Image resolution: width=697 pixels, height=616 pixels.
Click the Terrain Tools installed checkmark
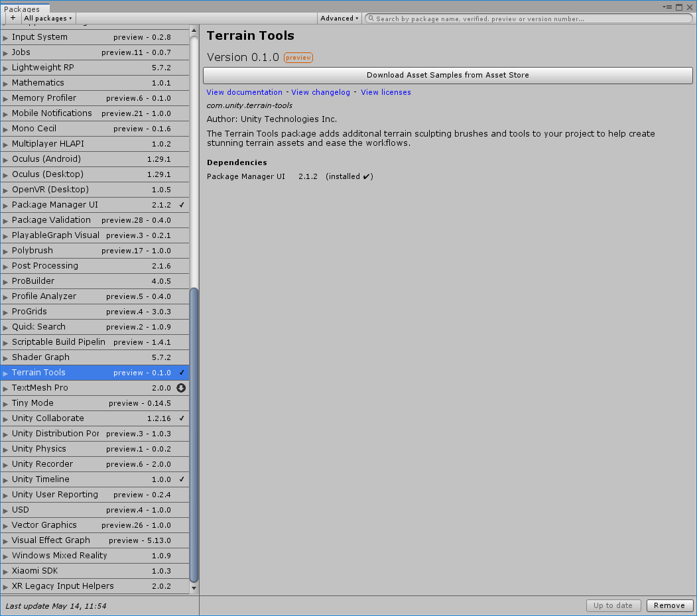(x=181, y=373)
